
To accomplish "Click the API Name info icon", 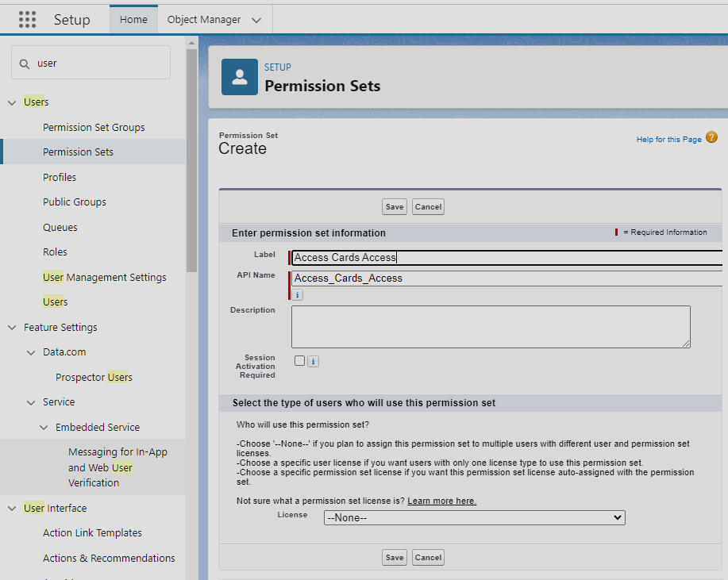I will coord(298,294).
